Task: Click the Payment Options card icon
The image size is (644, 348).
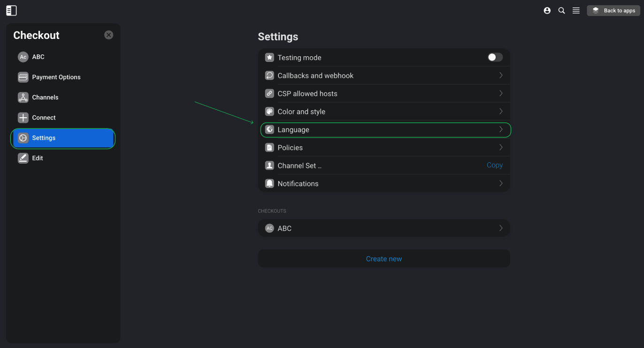Action: 23,77
